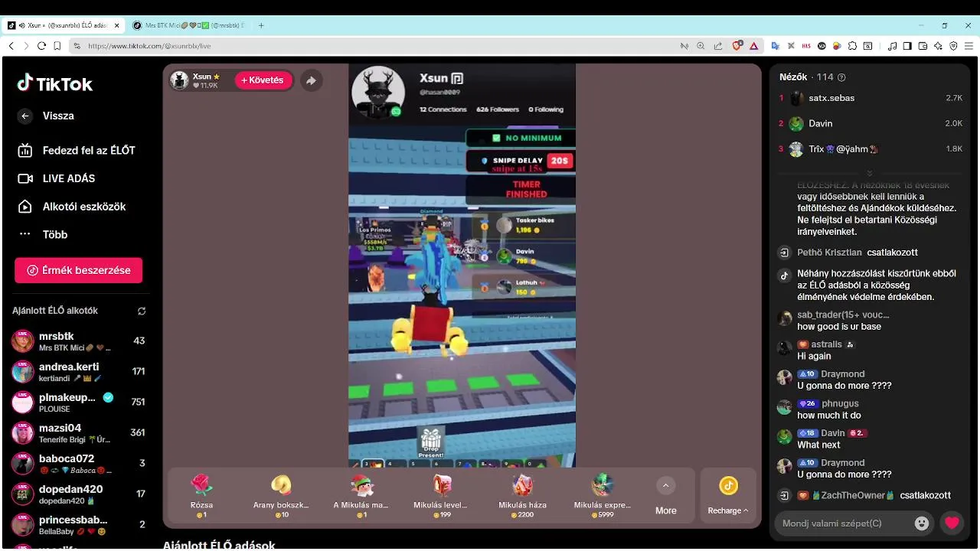980x551 pixels.
Task: Click the address bar URL
Action: pos(149,46)
